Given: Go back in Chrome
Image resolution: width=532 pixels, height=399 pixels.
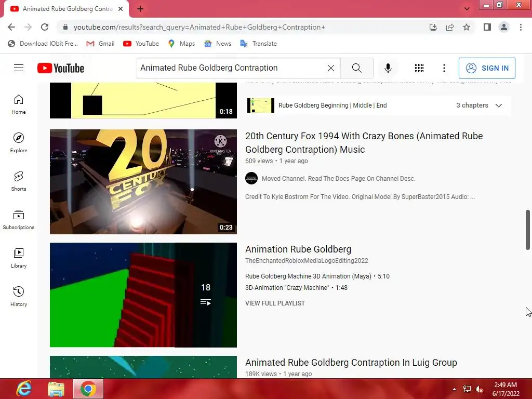Looking at the screenshot, I should 11,27.
